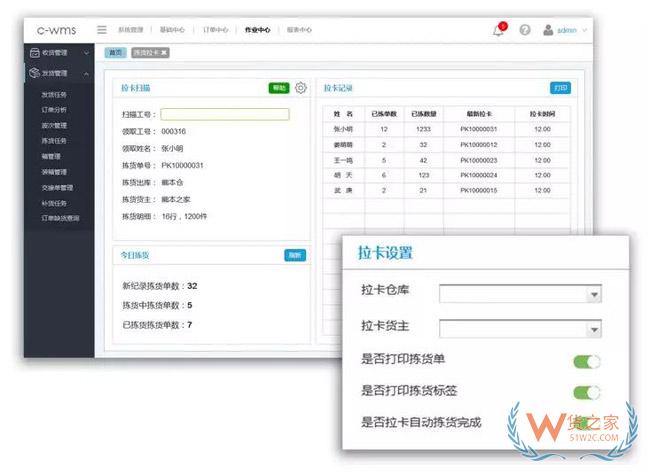Click the admin user avatar icon
Viewport: 650px width, 474px height.
coord(548,30)
